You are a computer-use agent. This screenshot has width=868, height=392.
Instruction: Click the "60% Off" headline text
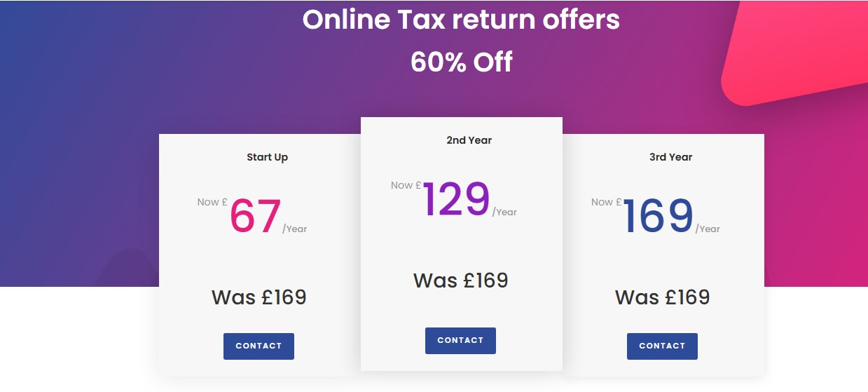coord(461,62)
